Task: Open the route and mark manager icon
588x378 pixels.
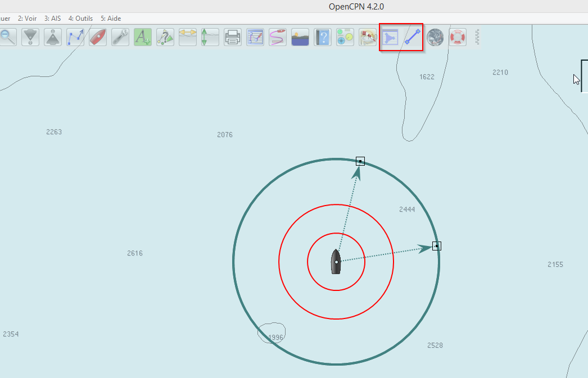Action: 255,38
